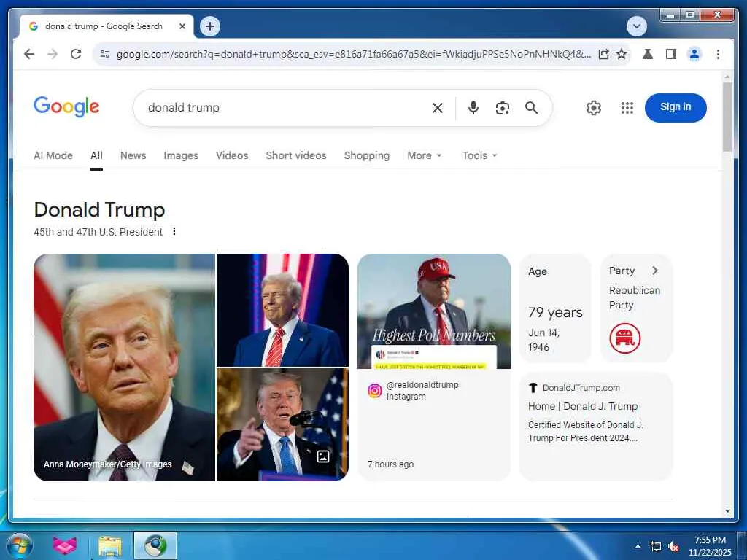Click the Chrome taskbar button
Viewport: 747px width, 560px height.
[155, 545]
